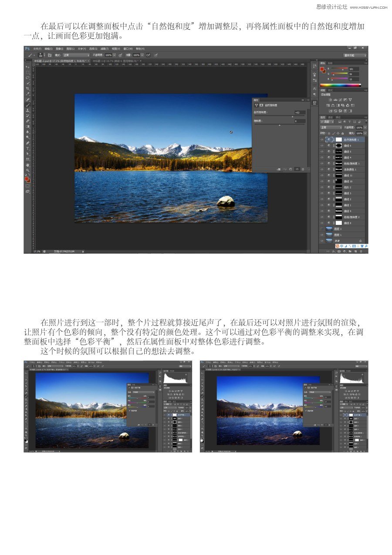Click the clip-to-layer icon in Properties panel
The width and height of the screenshot is (392, 555).
coord(279,169)
